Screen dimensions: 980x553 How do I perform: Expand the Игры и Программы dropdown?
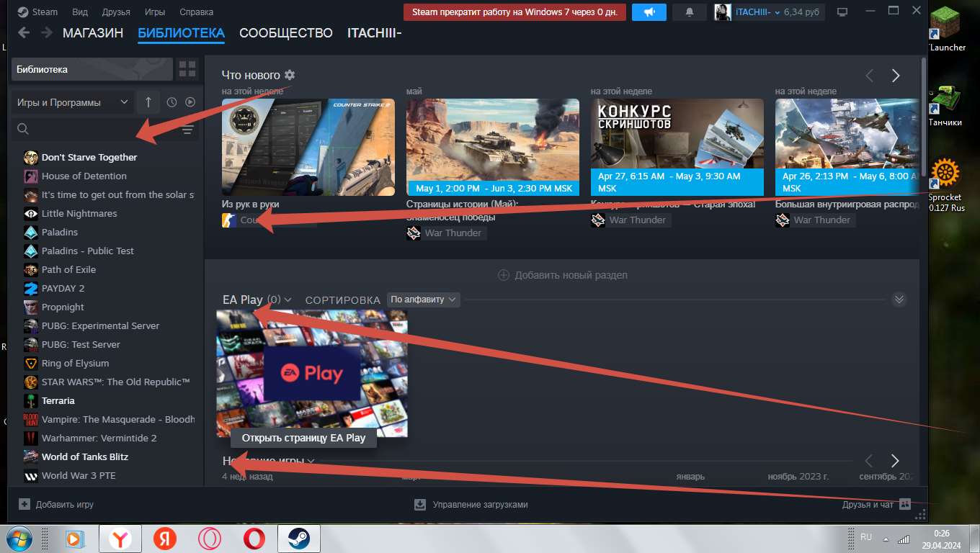(x=73, y=102)
